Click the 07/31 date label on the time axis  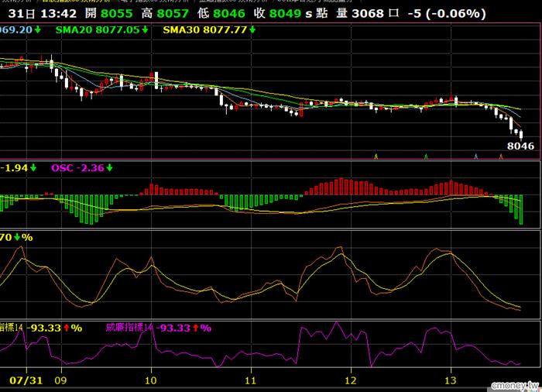(x=26, y=380)
